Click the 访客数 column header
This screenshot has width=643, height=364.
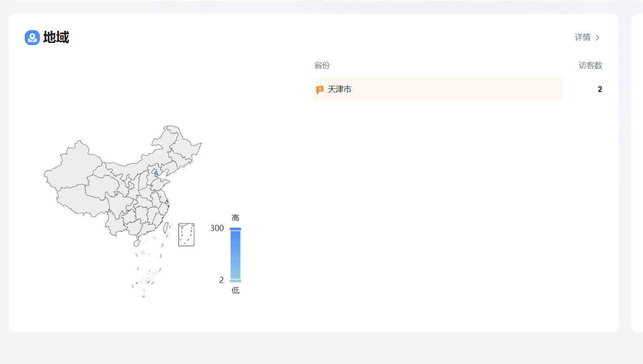pos(590,65)
